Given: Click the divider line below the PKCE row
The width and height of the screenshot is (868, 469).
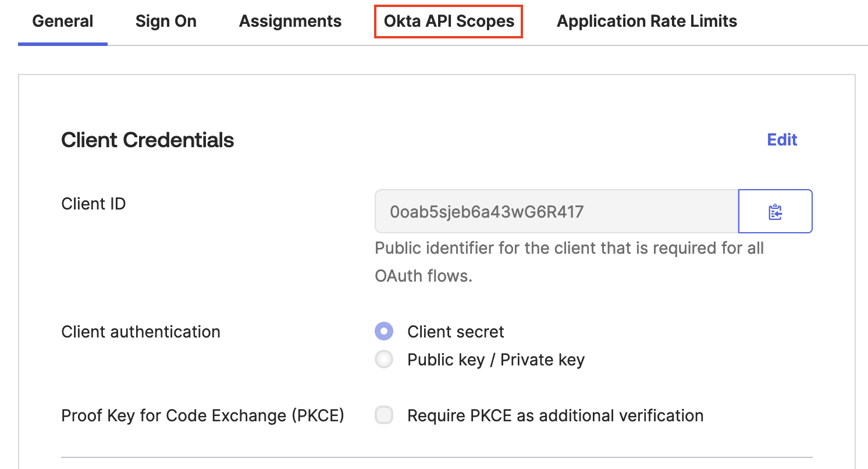Looking at the screenshot, I should point(436,457).
